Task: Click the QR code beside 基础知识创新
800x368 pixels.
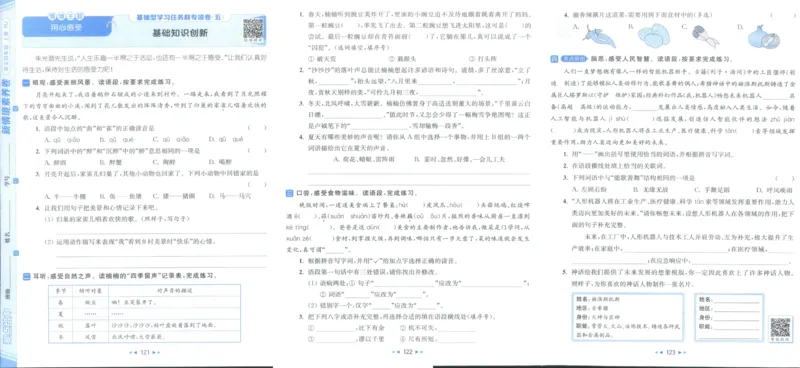Action: click(253, 29)
